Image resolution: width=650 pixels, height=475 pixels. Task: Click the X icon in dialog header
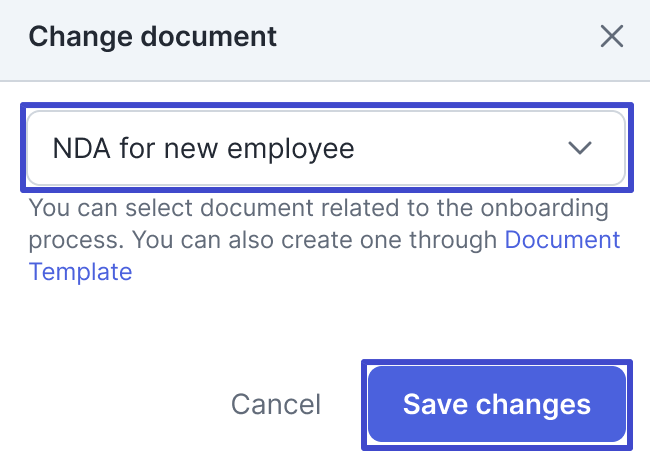(x=611, y=38)
